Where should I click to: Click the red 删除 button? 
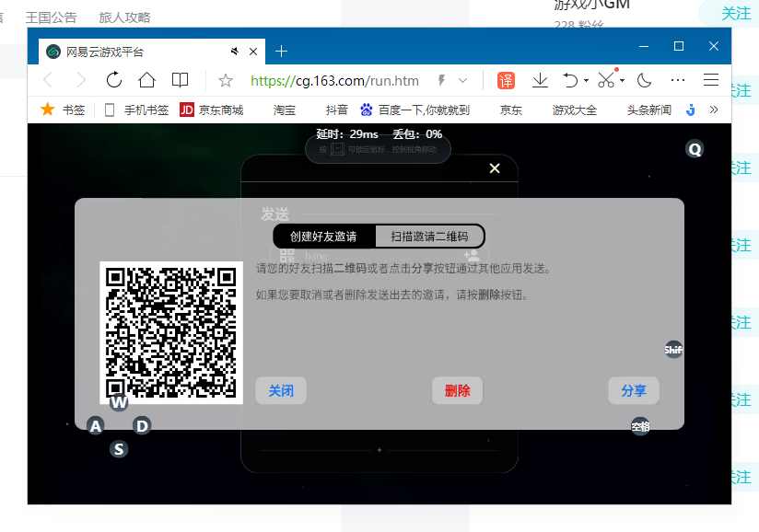458,390
